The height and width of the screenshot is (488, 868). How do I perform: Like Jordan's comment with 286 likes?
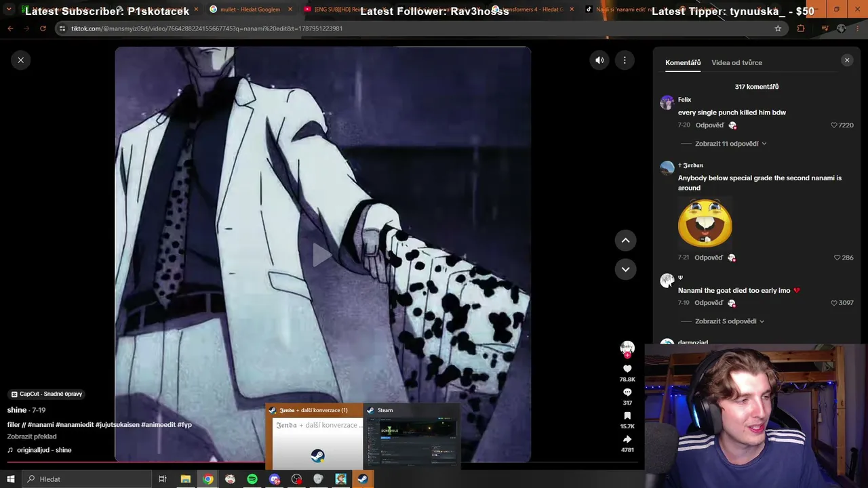[x=837, y=258]
